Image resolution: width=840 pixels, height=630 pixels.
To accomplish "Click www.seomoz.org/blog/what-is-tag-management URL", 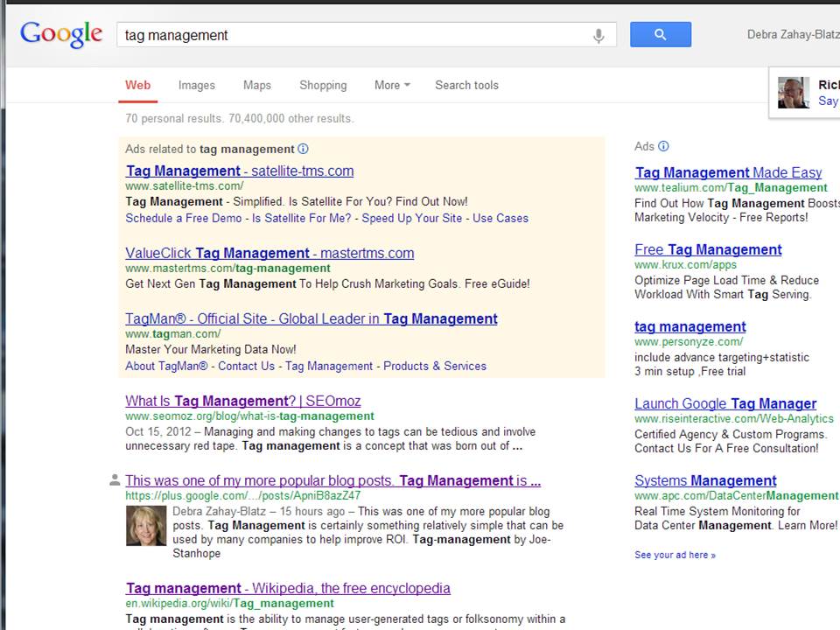I will click(249, 416).
